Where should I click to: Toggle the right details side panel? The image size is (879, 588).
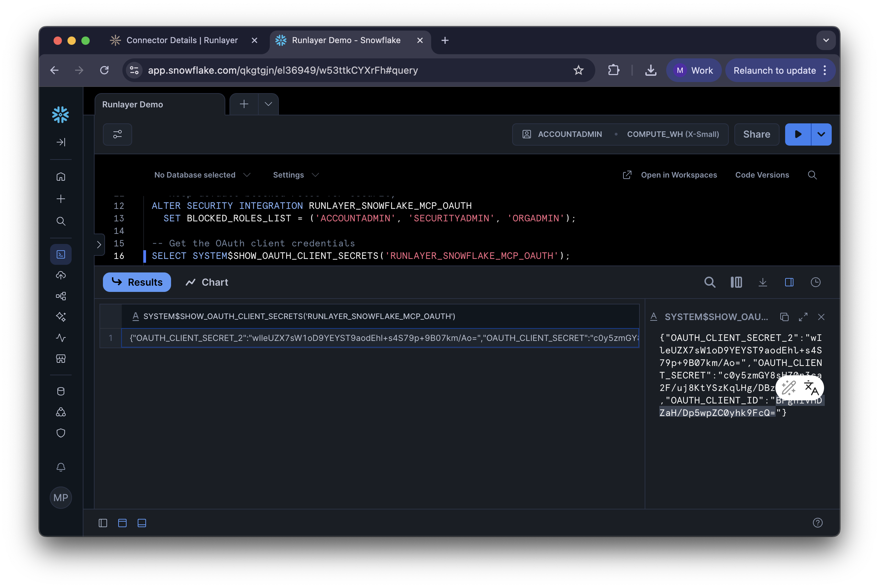[x=789, y=282]
